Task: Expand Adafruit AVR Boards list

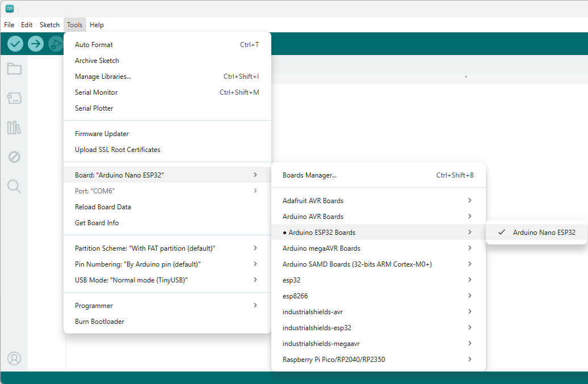Action: (379, 200)
